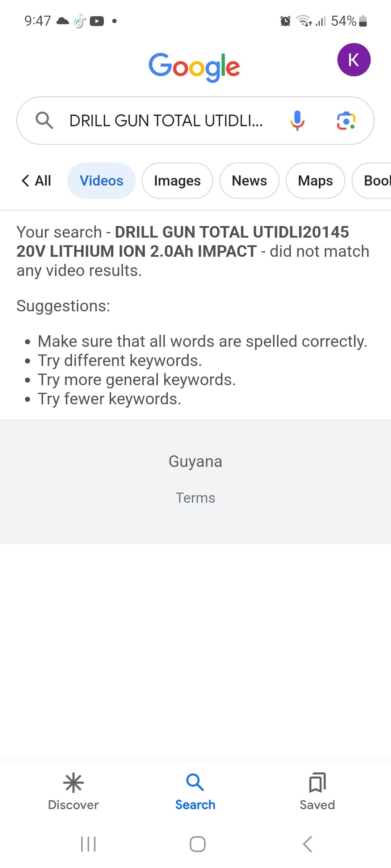Image resolution: width=391 pixels, height=868 pixels.
Task: Tap the search query text field
Action: pos(167,120)
